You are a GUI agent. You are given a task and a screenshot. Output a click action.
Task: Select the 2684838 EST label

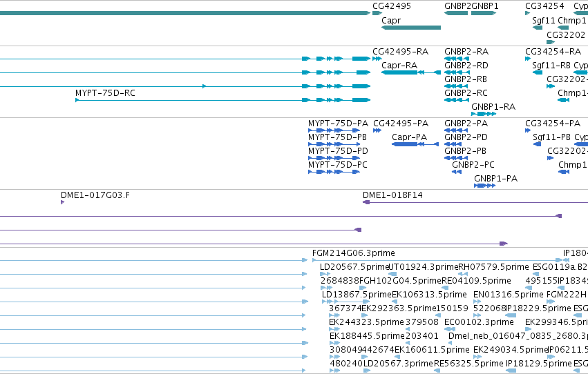pos(340,281)
